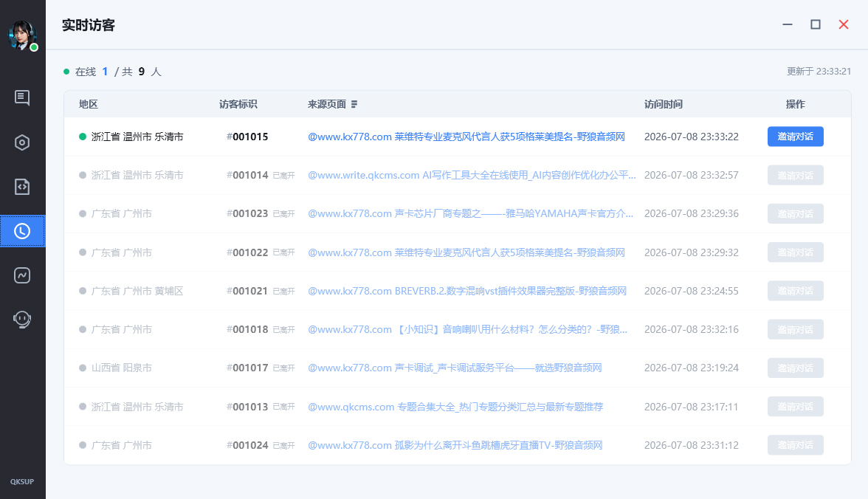This screenshot has height=499, width=868.
Task: Select visitor ID #001015
Action: point(247,137)
